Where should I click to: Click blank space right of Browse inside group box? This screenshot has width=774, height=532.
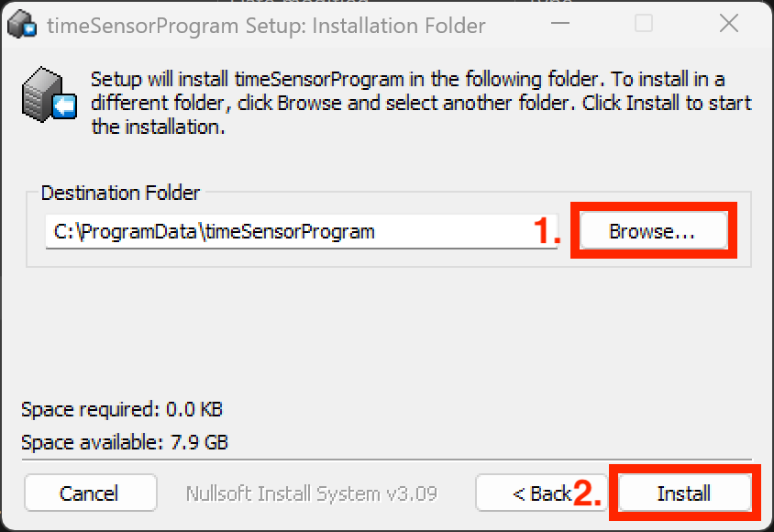click(742, 231)
